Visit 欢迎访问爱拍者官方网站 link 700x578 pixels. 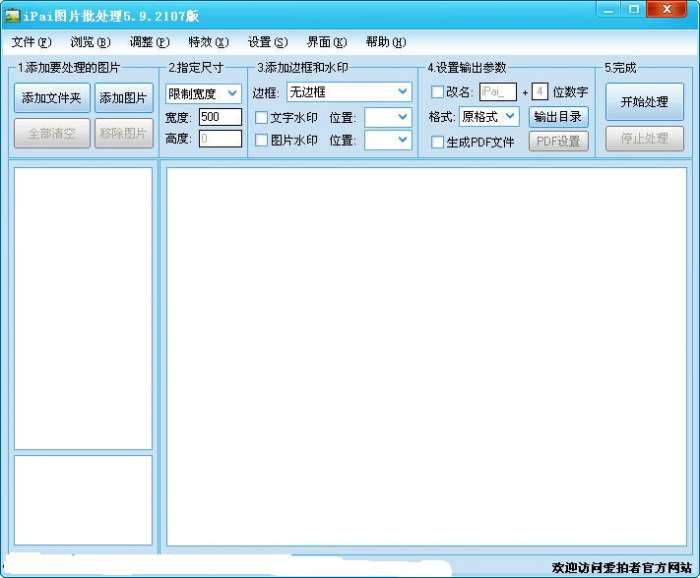(x=621, y=567)
